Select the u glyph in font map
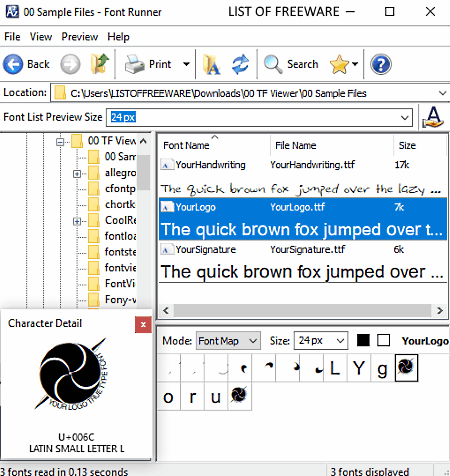 click(x=216, y=397)
